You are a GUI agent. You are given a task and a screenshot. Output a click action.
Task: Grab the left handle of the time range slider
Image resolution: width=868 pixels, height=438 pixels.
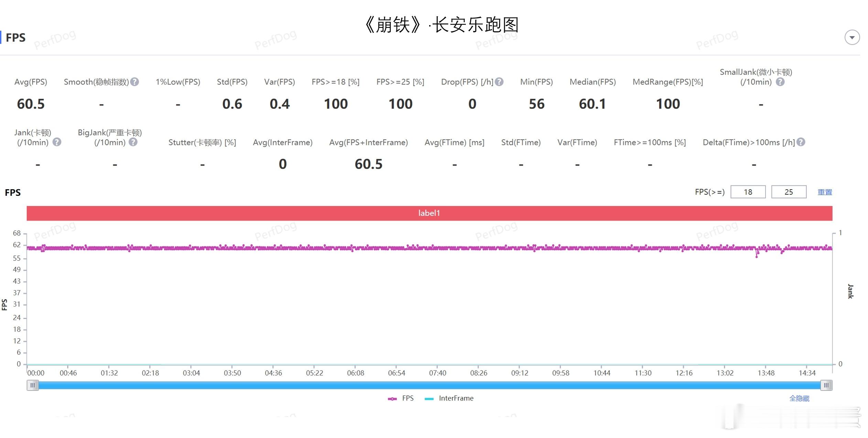coord(33,385)
